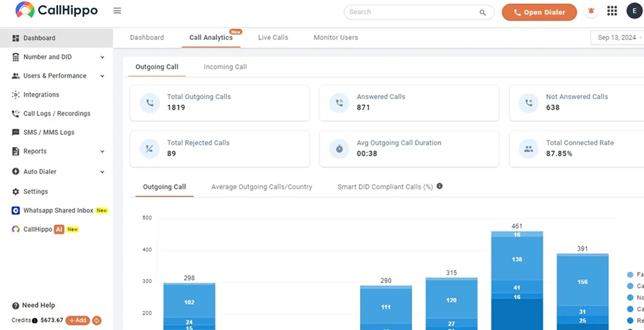
Task: Click Users & Performance people icon
Action: [x=15, y=76]
